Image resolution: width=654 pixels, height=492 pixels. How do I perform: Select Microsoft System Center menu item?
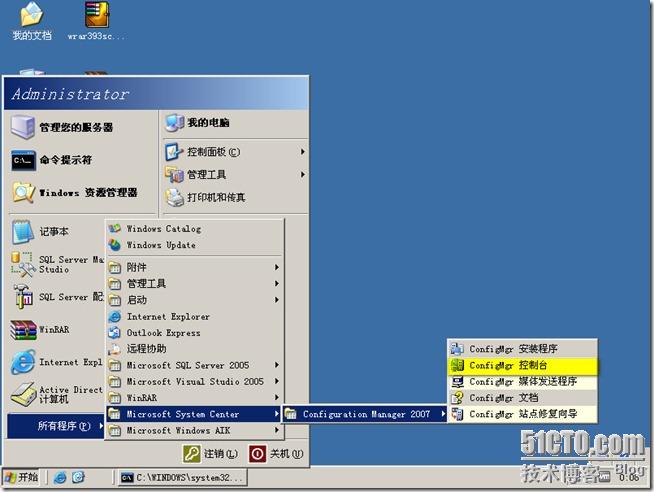coord(194,414)
